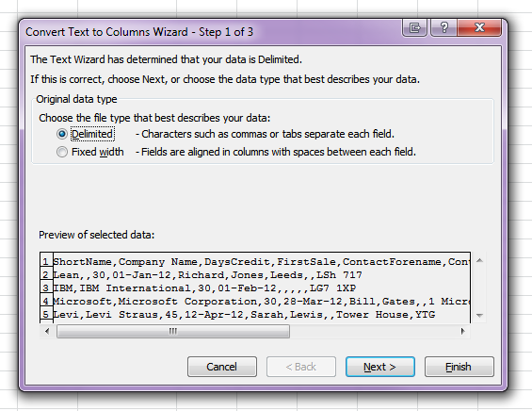Image resolution: width=532 pixels, height=411 pixels.
Task: Click the horizontal scrollbar right arrow
Action: click(462, 331)
